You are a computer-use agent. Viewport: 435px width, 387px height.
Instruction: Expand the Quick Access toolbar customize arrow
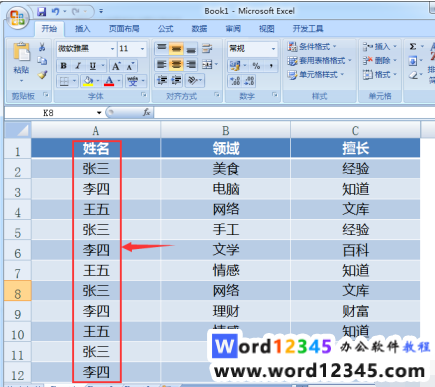pos(101,12)
